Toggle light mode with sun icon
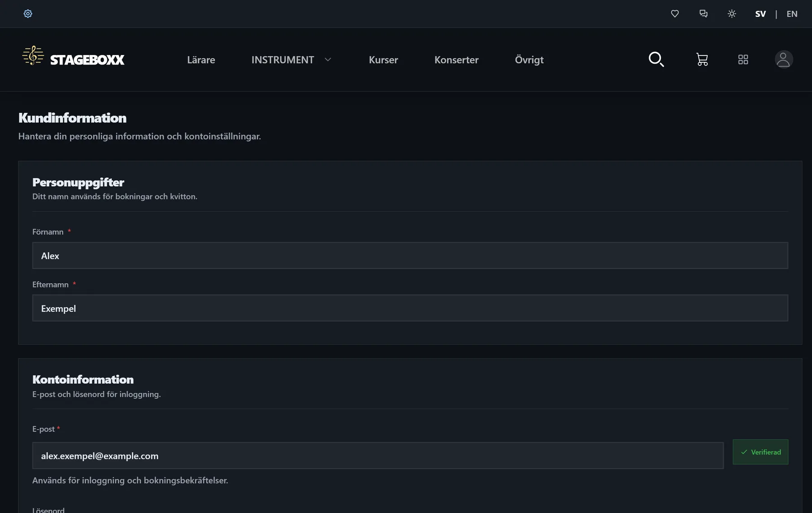 tap(732, 14)
